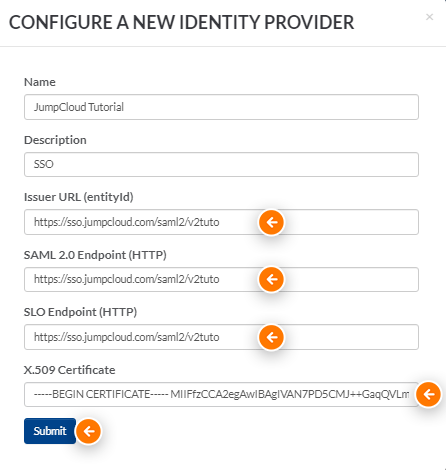Click the Name field label

tap(40, 82)
